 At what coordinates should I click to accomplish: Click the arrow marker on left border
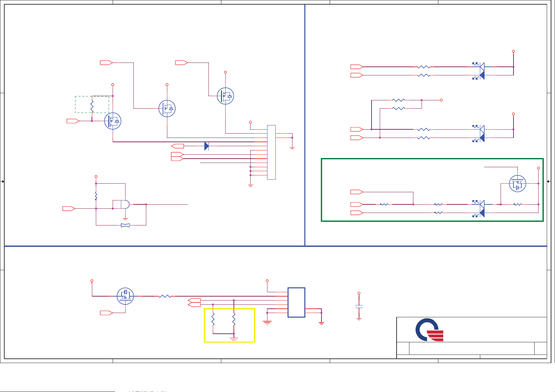point(3,181)
